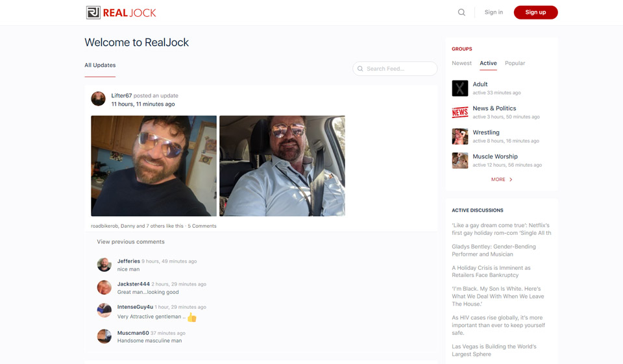Image resolution: width=623 pixels, height=364 pixels.
Task: Click the Sign in link
Action: 493,12
